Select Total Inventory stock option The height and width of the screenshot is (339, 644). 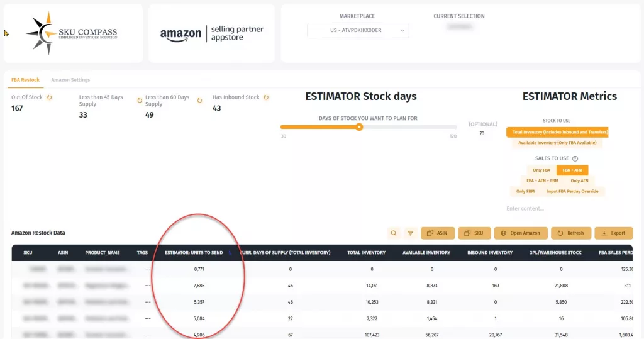pyautogui.click(x=557, y=132)
